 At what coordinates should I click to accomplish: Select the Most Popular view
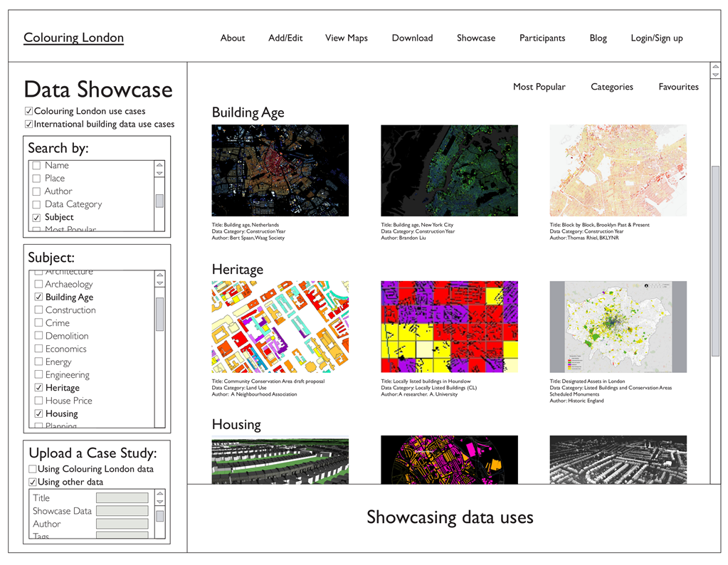539,86
